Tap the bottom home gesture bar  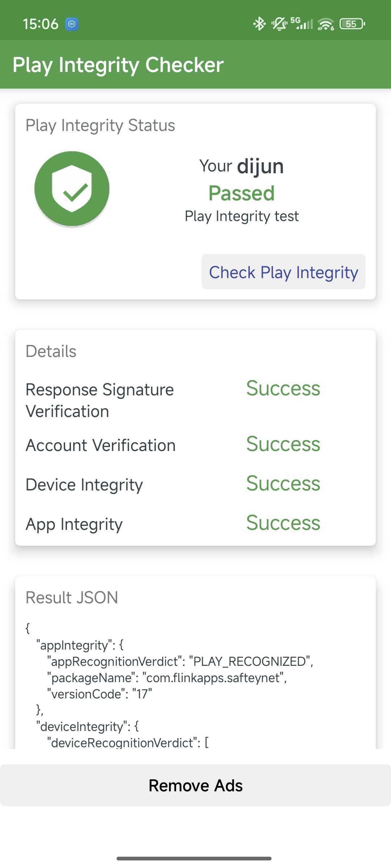[x=194, y=858]
